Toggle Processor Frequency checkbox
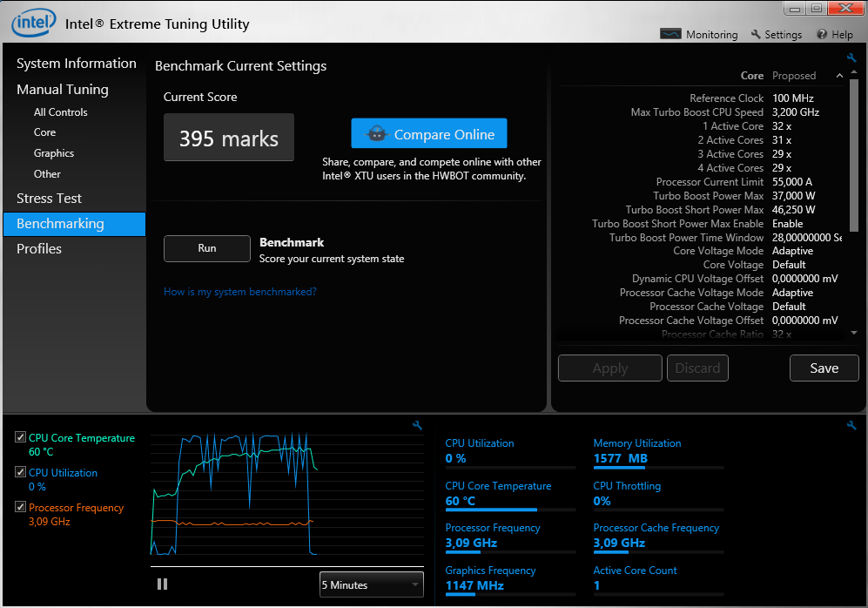This screenshot has height=608, width=868. [x=21, y=507]
